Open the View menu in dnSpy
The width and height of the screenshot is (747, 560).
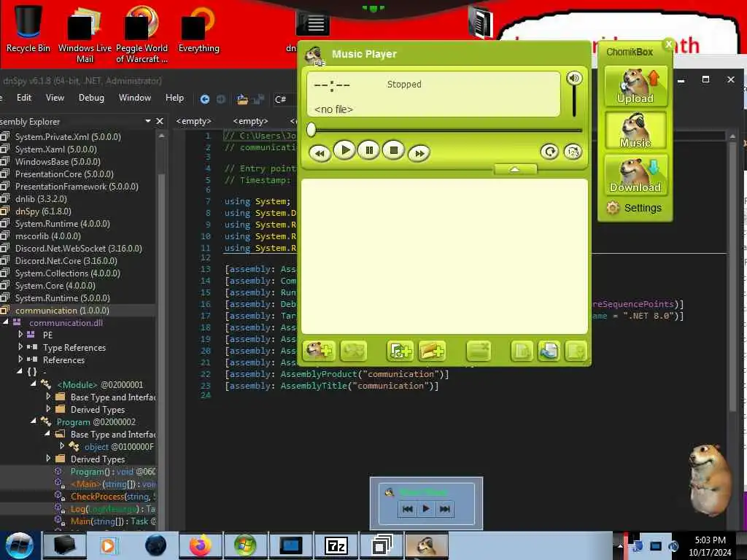click(55, 98)
